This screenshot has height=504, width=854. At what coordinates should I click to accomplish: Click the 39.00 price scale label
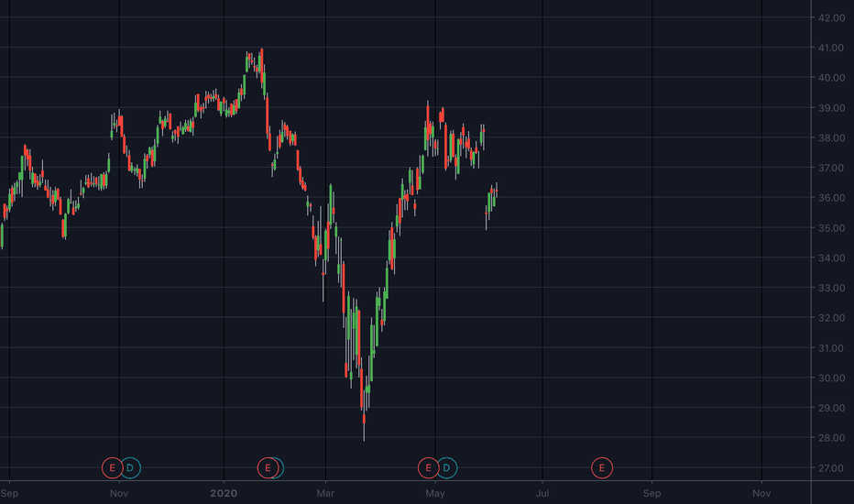point(832,108)
